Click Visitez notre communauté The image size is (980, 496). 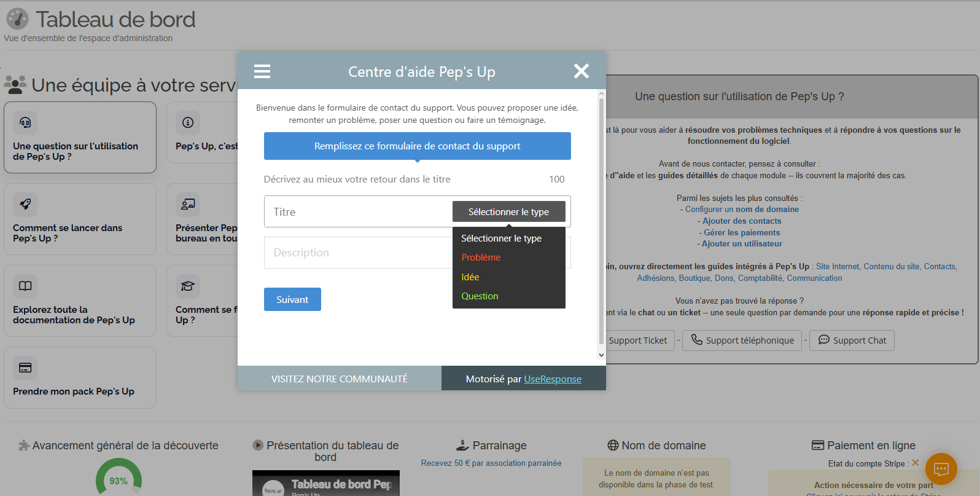339,379
